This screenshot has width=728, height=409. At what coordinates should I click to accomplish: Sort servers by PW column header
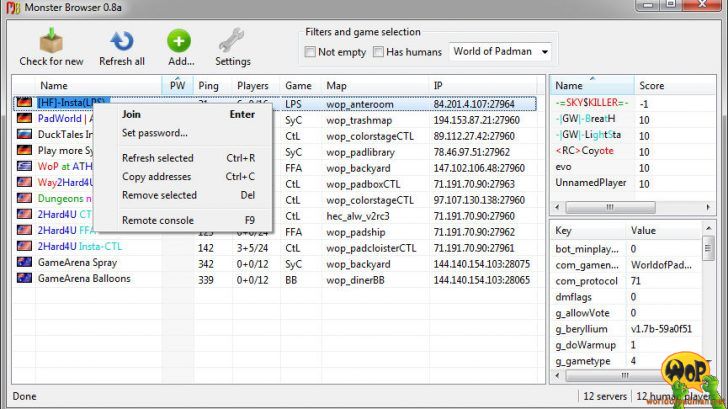pyautogui.click(x=177, y=85)
